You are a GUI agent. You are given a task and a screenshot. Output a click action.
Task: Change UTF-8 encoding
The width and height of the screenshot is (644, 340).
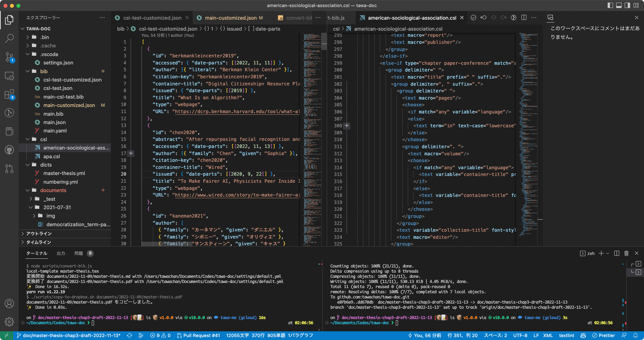[x=520, y=335]
